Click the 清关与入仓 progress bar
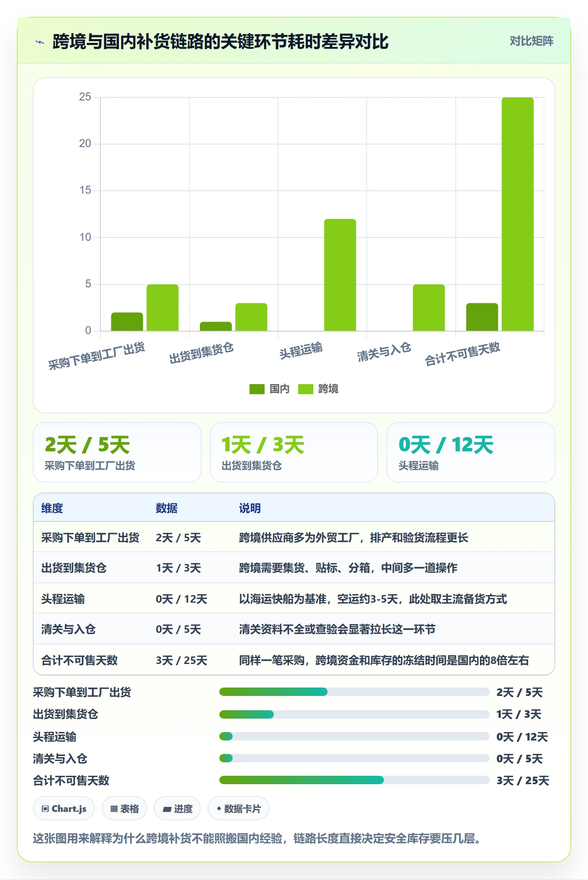 tap(354, 758)
